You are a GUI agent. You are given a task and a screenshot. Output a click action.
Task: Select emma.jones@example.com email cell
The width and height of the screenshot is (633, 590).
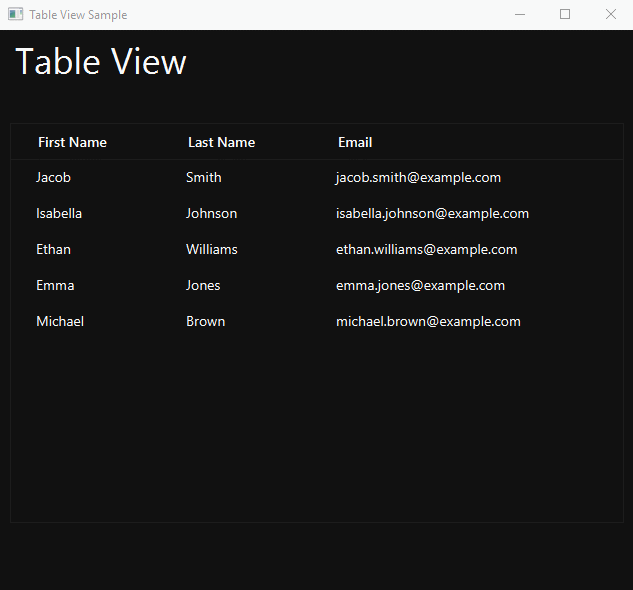click(x=420, y=285)
